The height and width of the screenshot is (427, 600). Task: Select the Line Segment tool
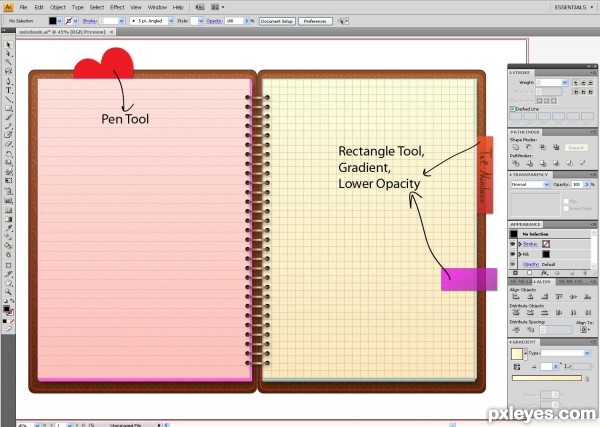(8, 99)
